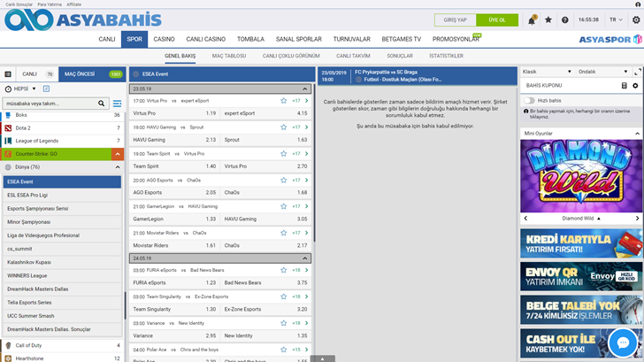Expand the bet slip panel fullscreen
Image resolution: width=644 pixels, height=362 pixels.
638,72
